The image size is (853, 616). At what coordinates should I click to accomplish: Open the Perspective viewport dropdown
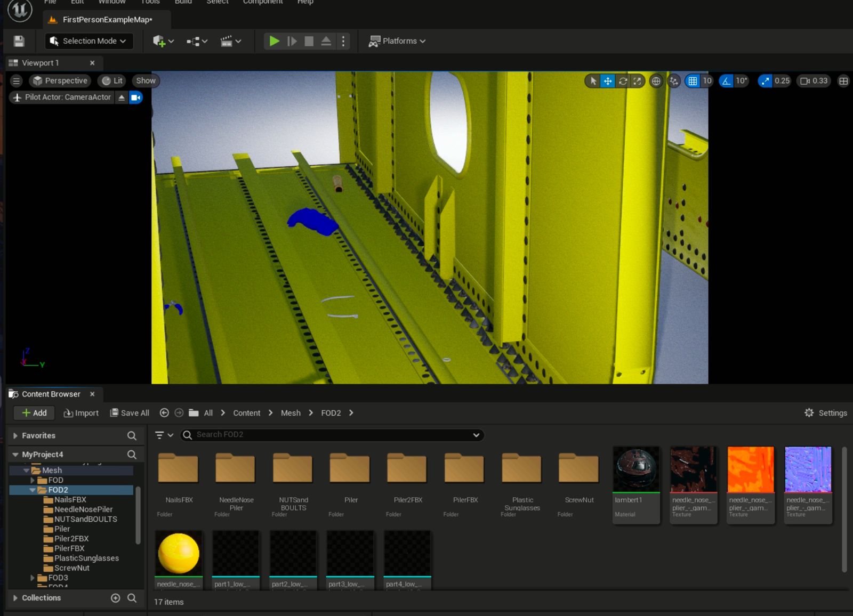coord(60,80)
